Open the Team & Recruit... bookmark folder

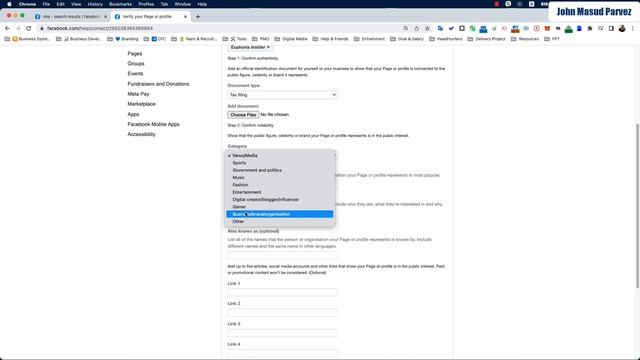(x=195, y=39)
